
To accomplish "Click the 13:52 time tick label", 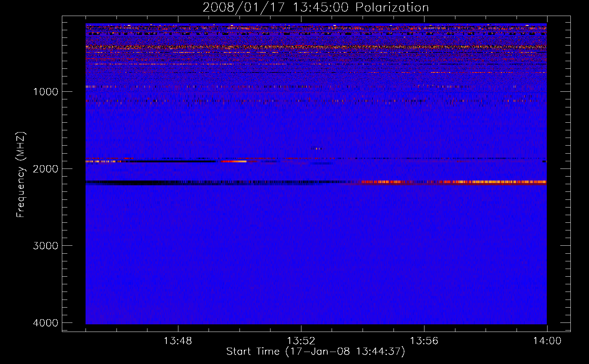I will click(301, 341).
